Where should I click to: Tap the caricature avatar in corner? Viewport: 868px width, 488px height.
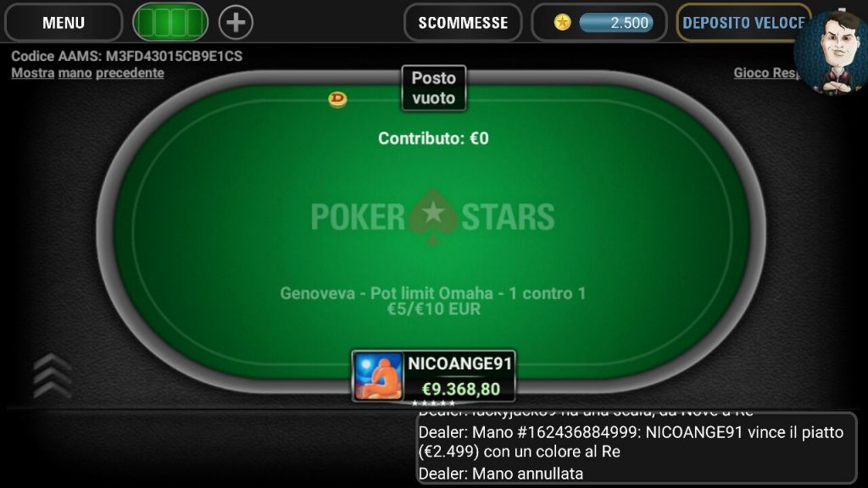coord(832,53)
